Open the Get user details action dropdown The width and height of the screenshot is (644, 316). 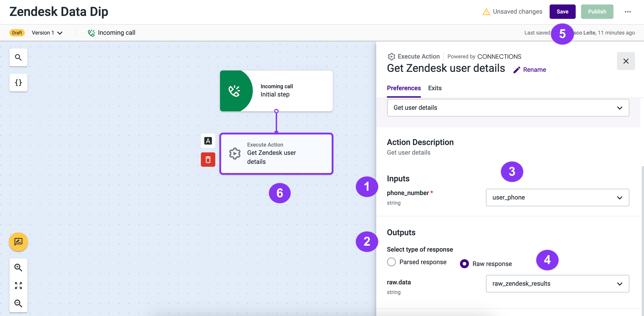(508, 108)
